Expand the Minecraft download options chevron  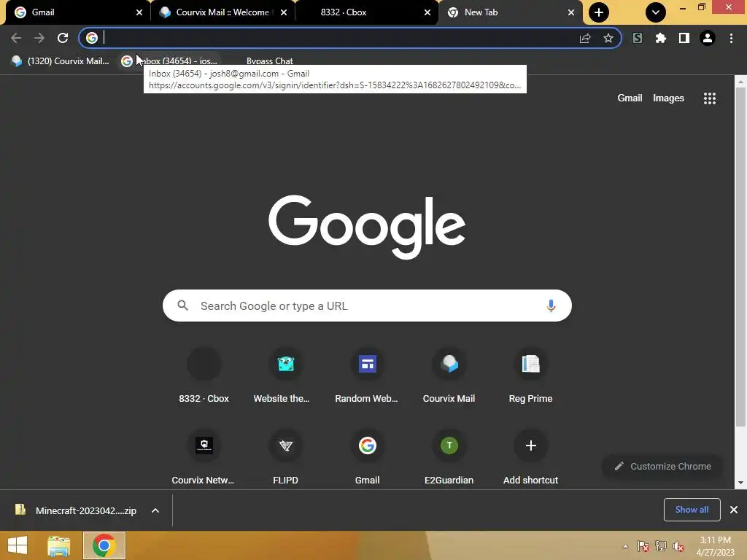tap(155, 510)
